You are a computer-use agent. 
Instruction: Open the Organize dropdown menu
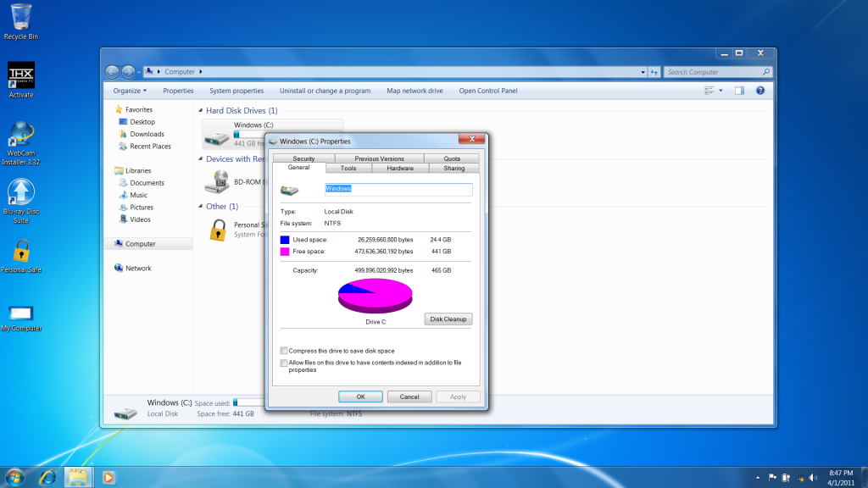pyautogui.click(x=130, y=91)
